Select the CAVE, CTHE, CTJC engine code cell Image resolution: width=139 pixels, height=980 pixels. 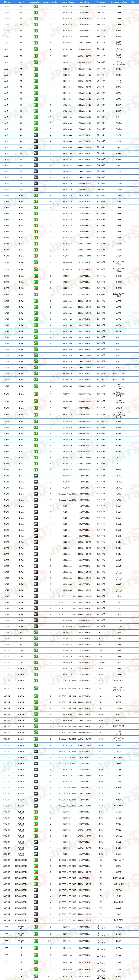(119, 401)
